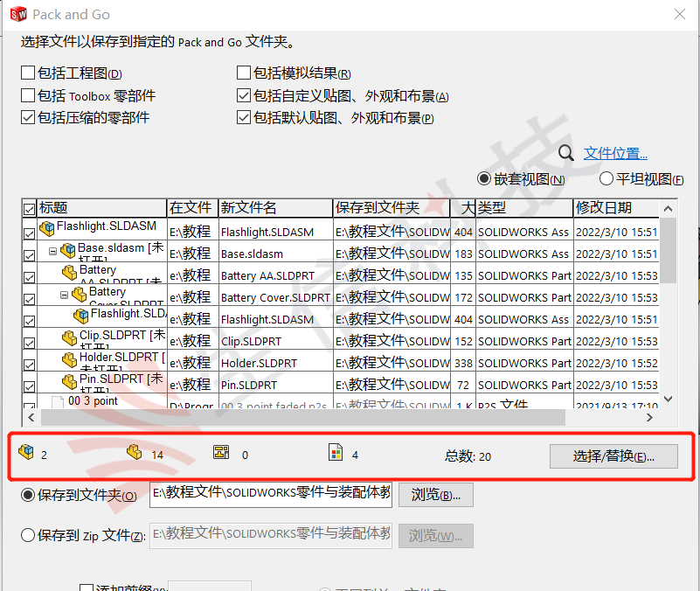Click the save-to-folder path field

pyautogui.click(x=271, y=495)
